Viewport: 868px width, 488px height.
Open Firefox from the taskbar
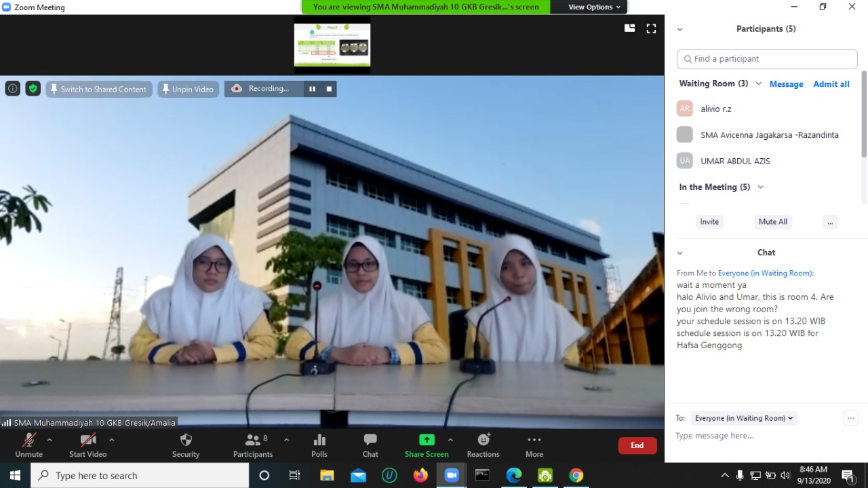point(420,475)
